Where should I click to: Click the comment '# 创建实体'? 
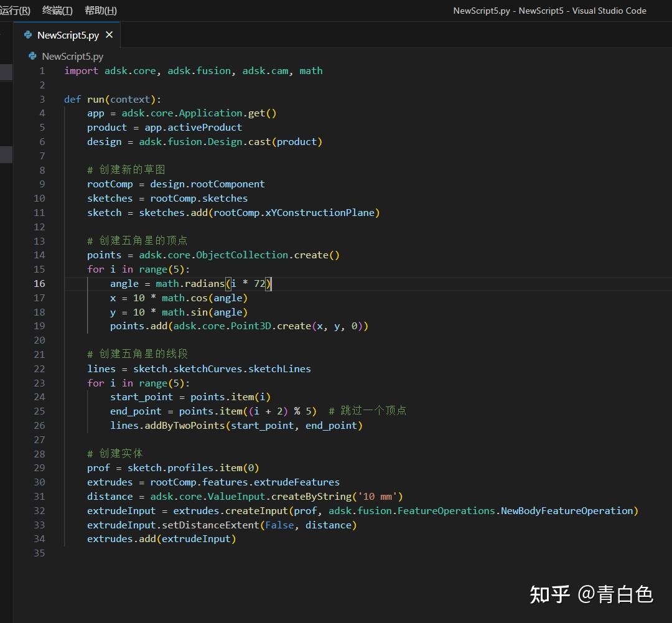click(115, 454)
